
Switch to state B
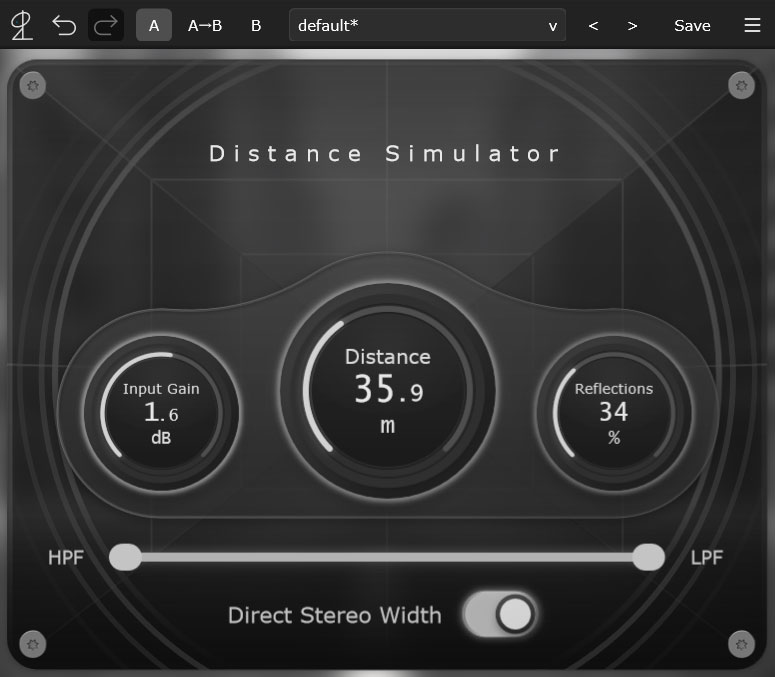click(x=256, y=25)
